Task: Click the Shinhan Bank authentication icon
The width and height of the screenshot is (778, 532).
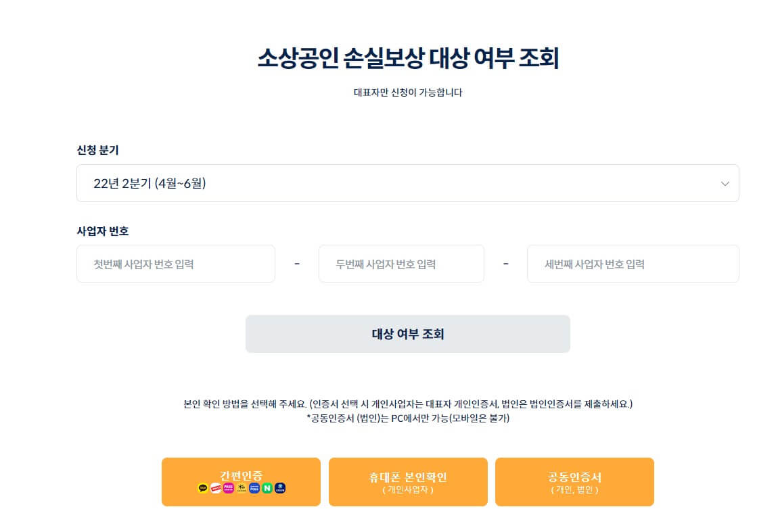Action: click(x=280, y=487)
